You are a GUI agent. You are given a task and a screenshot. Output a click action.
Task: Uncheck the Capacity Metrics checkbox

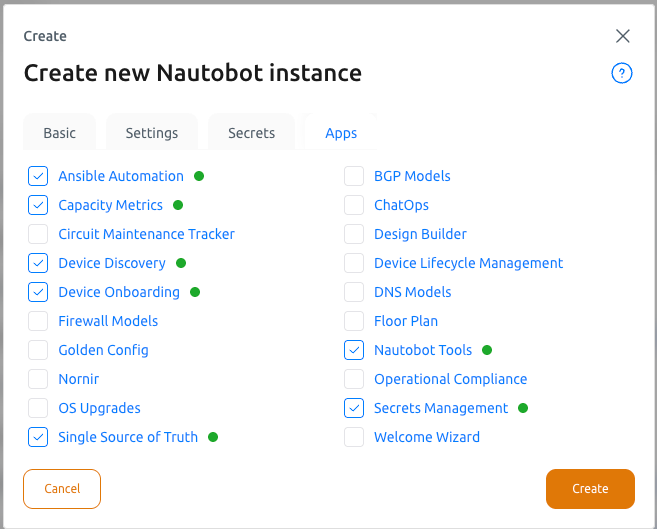coord(38,205)
